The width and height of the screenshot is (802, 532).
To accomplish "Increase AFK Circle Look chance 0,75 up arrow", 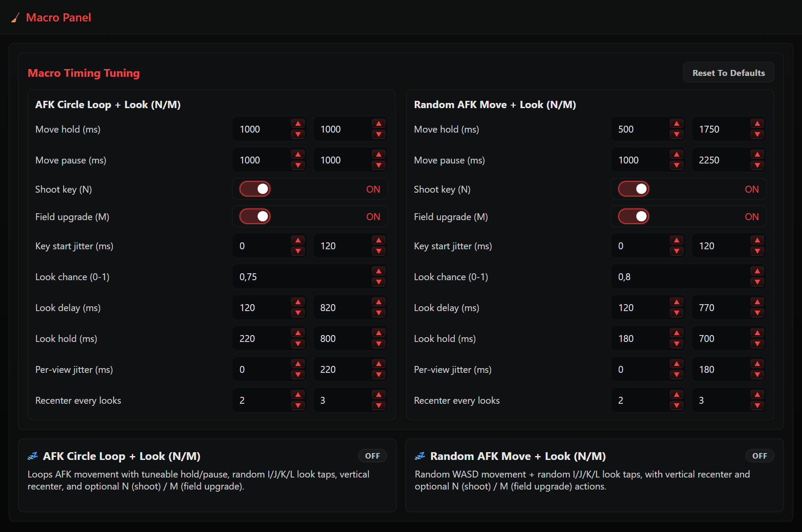I will [x=379, y=271].
